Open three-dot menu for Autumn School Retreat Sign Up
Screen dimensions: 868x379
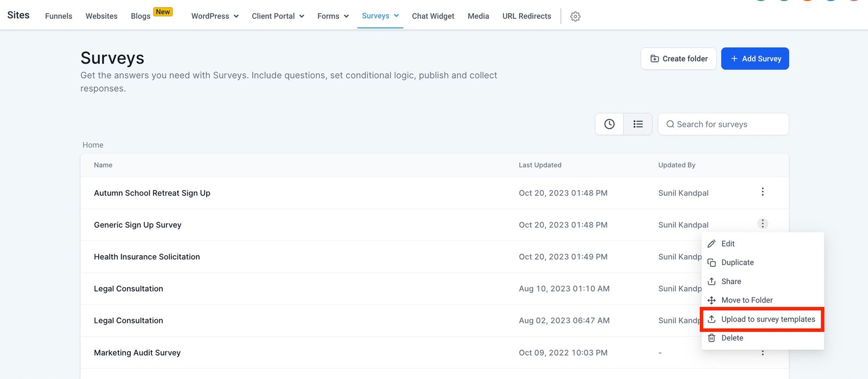pos(762,192)
